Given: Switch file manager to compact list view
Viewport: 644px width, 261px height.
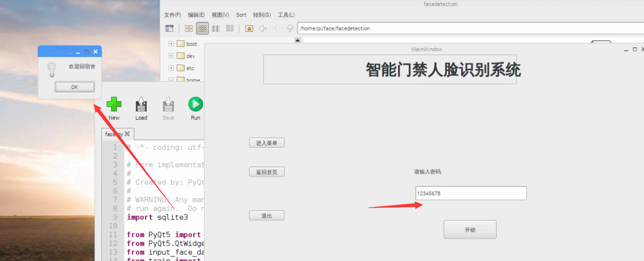Looking at the screenshot, I should click(216, 28).
